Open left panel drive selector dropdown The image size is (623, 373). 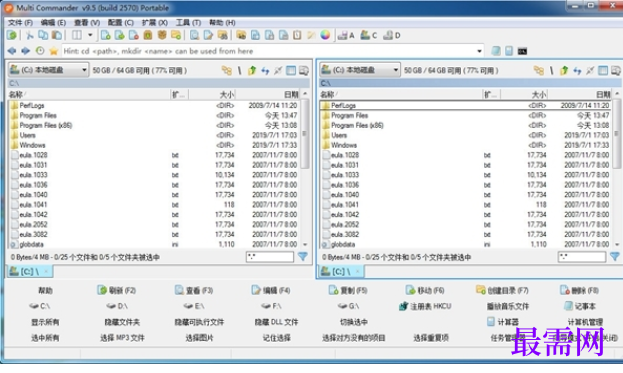[x=48, y=70]
